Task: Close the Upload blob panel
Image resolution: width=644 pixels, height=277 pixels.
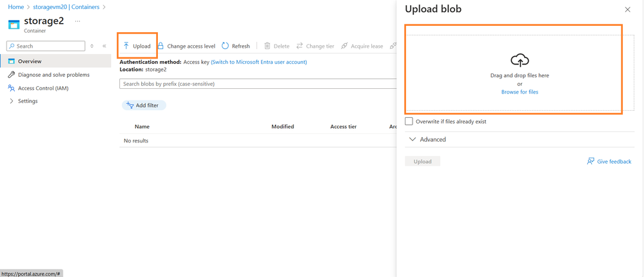Action: pyautogui.click(x=628, y=10)
